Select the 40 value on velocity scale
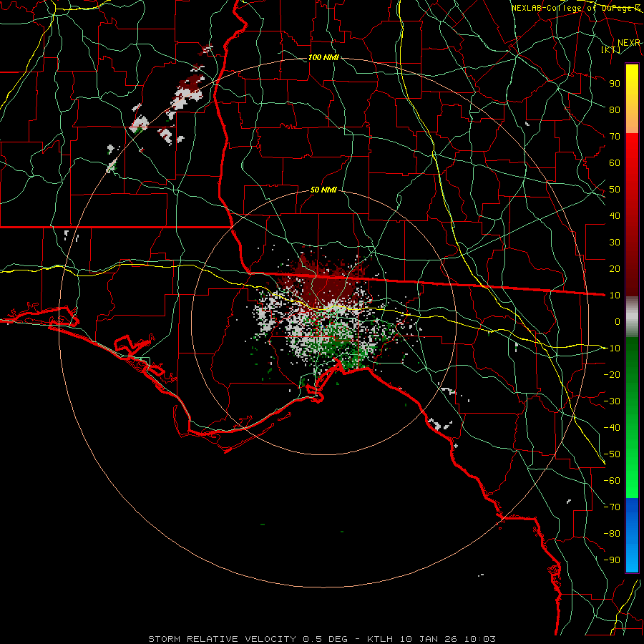Viewport: 644px width, 644px height. click(615, 215)
